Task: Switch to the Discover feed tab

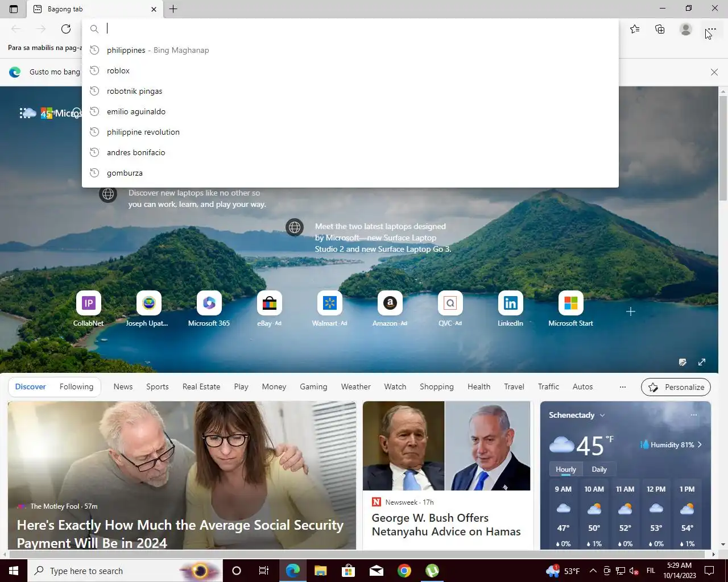Action: point(30,386)
